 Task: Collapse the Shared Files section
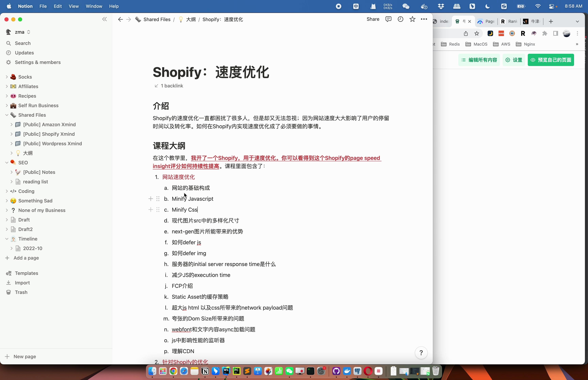[7, 115]
